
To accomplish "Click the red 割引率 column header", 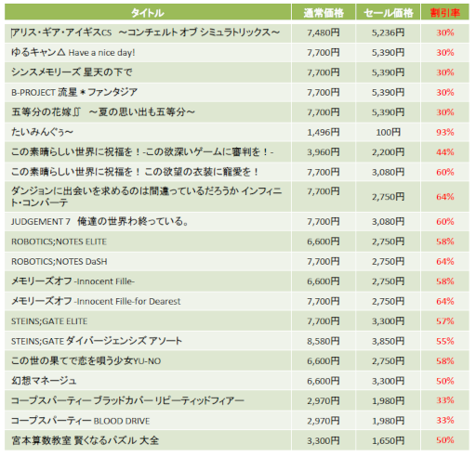I will tap(445, 13).
